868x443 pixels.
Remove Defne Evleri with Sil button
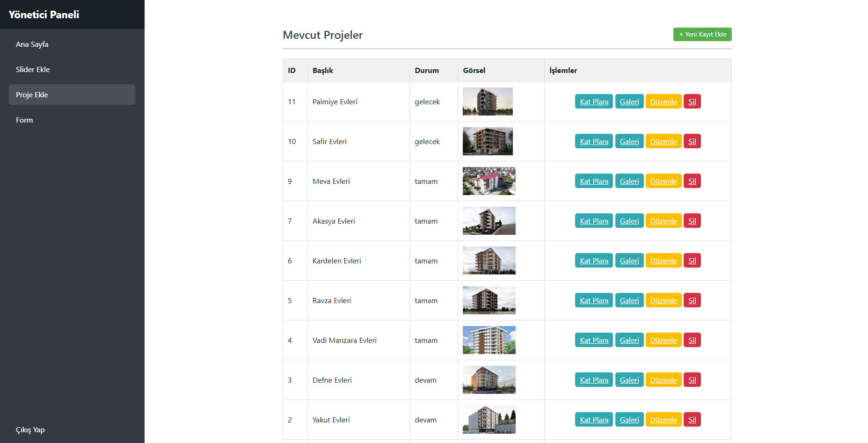[692, 380]
